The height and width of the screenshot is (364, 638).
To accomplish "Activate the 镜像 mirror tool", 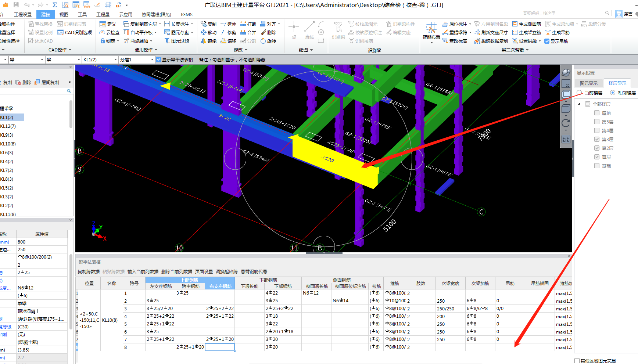I will click(208, 41).
